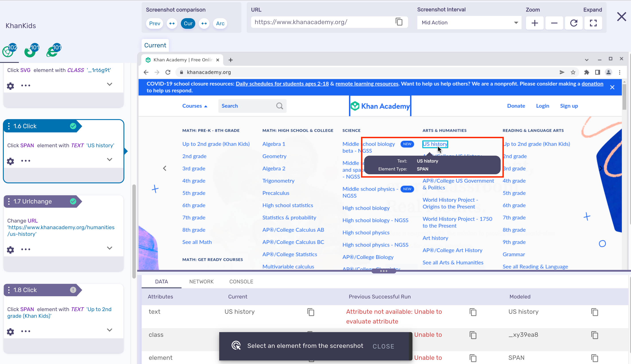Click the 'Geometry' link in screenshot

(274, 157)
